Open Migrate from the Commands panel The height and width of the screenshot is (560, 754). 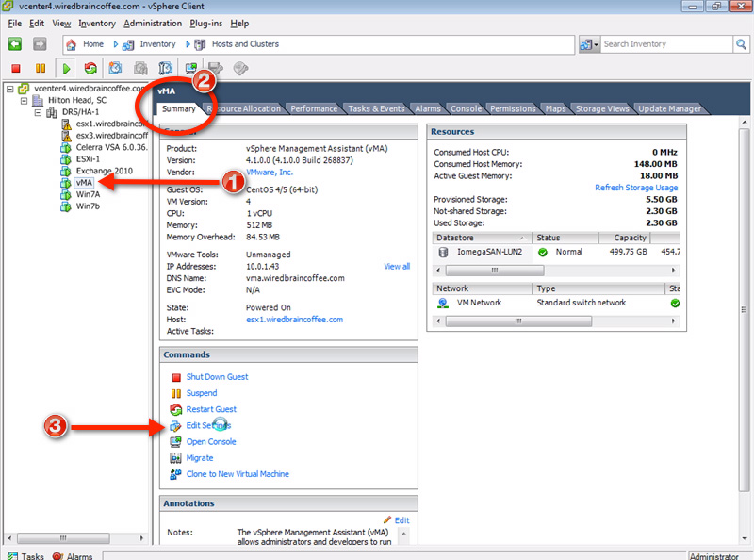199,457
